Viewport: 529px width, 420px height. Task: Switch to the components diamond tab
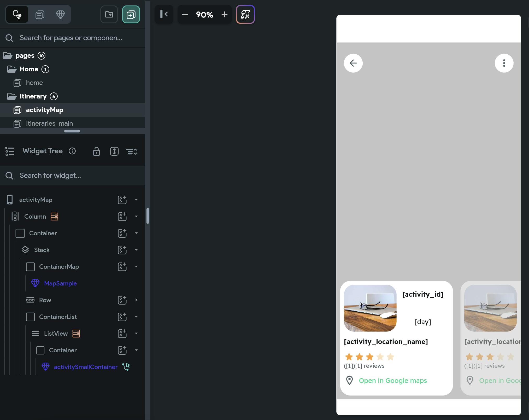point(60,14)
